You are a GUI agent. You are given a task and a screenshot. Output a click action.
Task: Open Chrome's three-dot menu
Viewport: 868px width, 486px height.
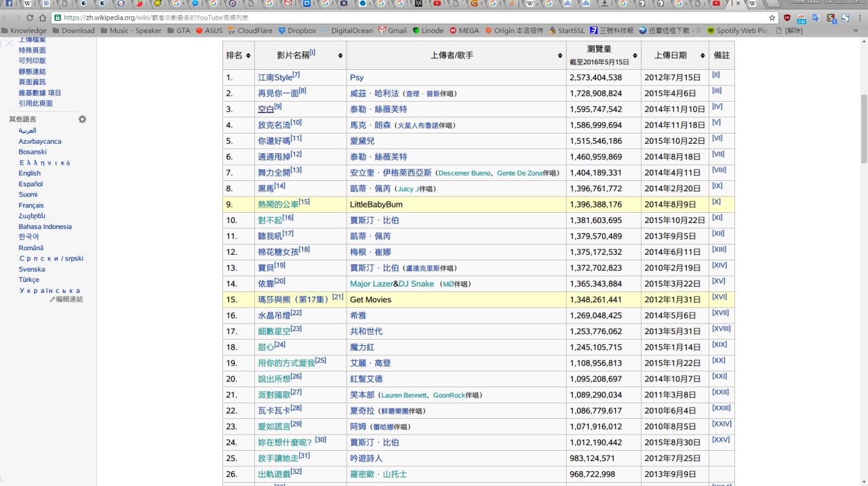[860, 18]
